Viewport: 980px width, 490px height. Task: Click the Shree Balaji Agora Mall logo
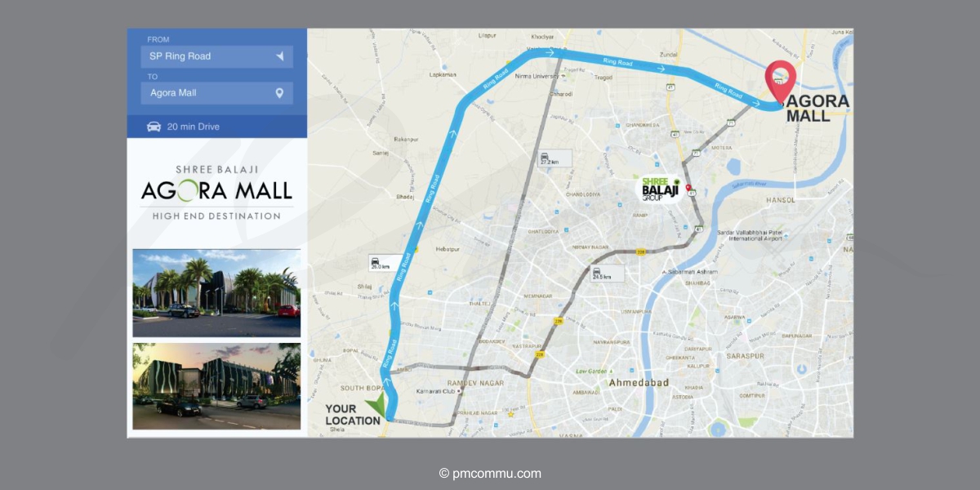click(216, 192)
